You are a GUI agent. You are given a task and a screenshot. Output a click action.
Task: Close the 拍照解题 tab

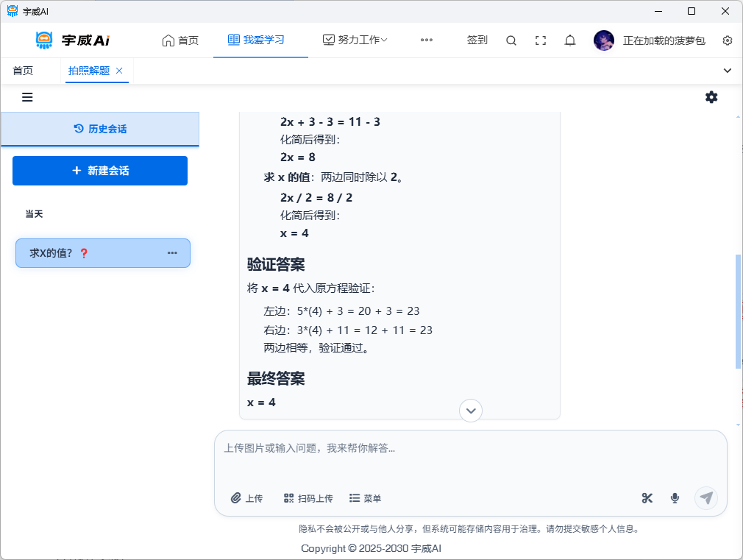[119, 71]
